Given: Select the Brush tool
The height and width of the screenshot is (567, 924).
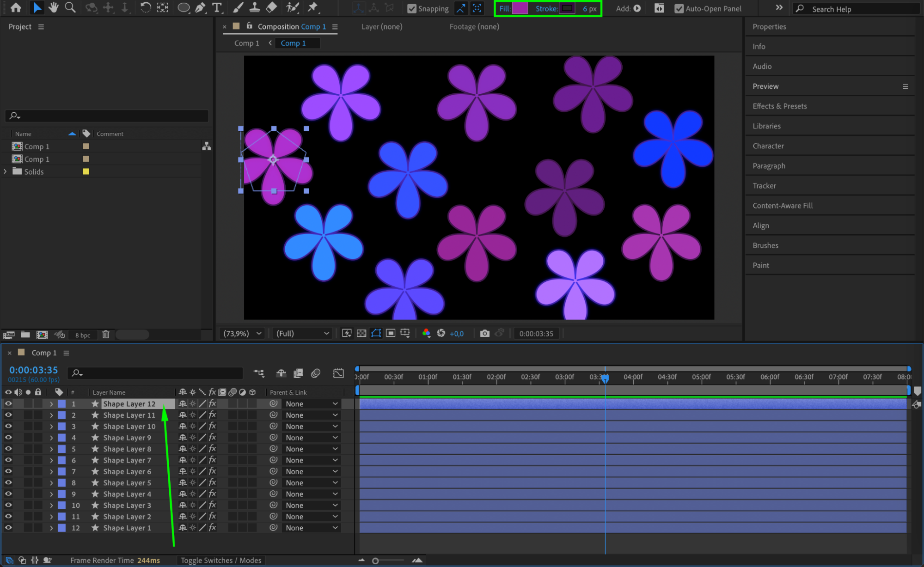Looking at the screenshot, I should tap(238, 8).
